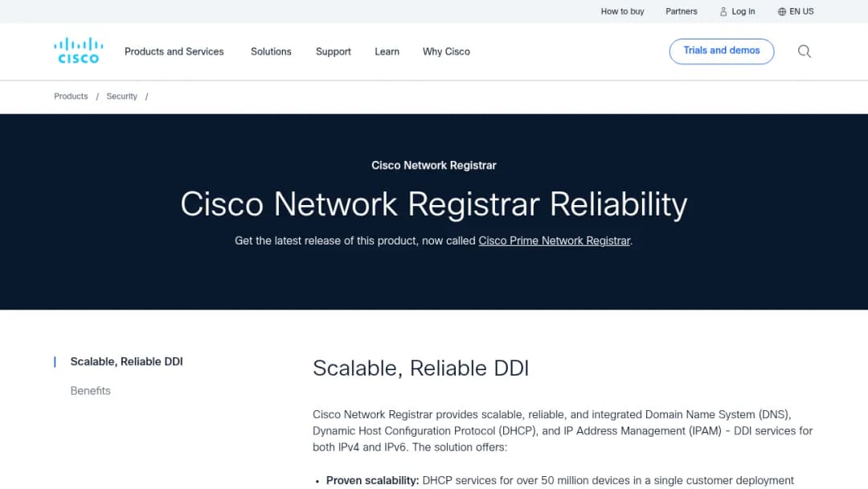
Task: Open the Solutions menu
Action: point(271,51)
